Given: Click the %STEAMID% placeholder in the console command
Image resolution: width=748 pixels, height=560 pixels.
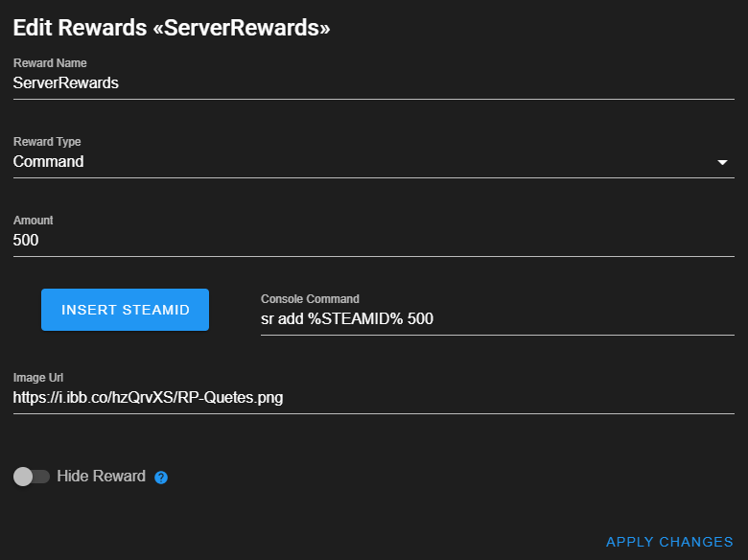Looking at the screenshot, I should [356, 318].
